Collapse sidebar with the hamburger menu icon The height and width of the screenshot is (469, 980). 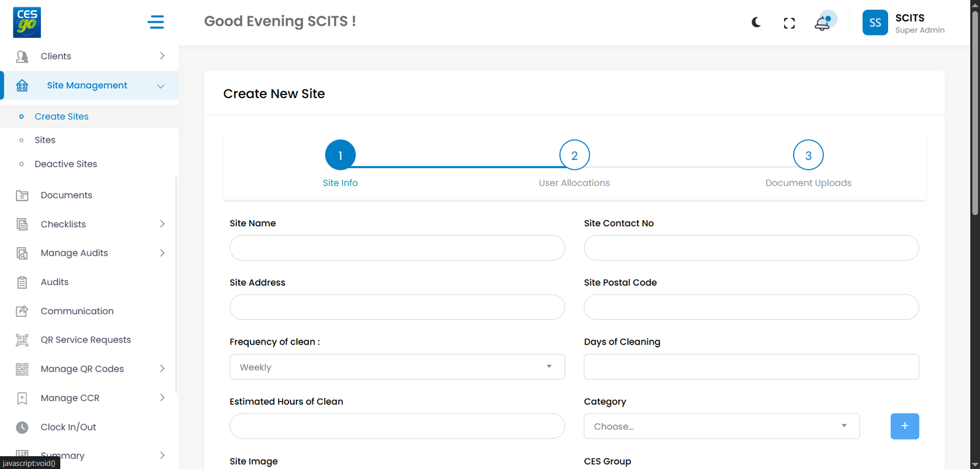coord(156,23)
